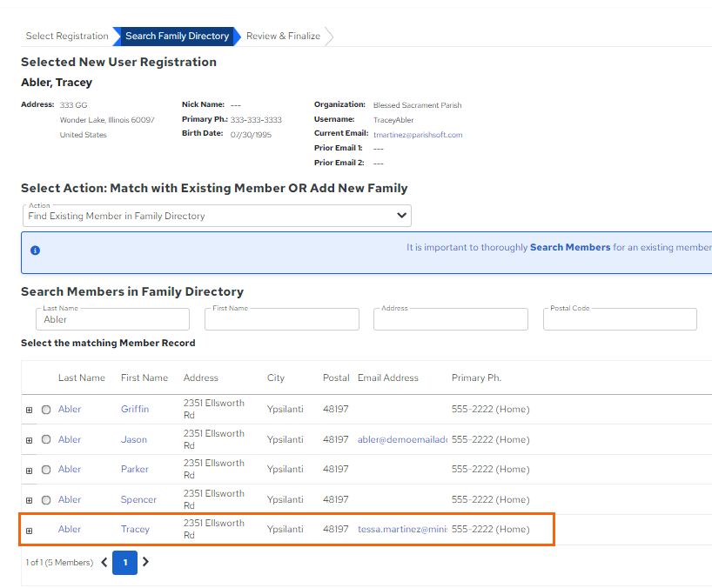Click the Blessed Sacrament Parish organization text

pyautogui.click(x=417, y=105)
